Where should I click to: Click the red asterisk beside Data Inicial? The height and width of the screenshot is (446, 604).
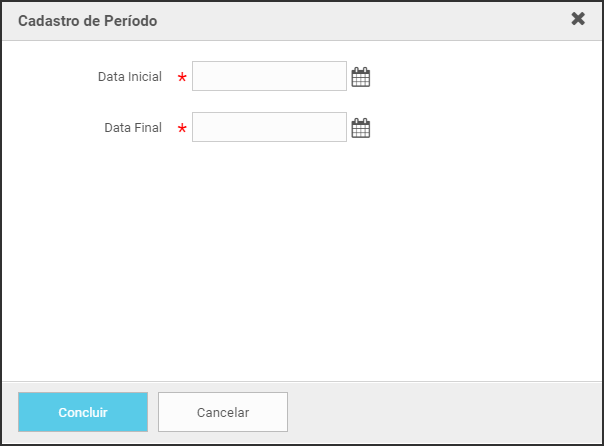click(x=182, y=78)
